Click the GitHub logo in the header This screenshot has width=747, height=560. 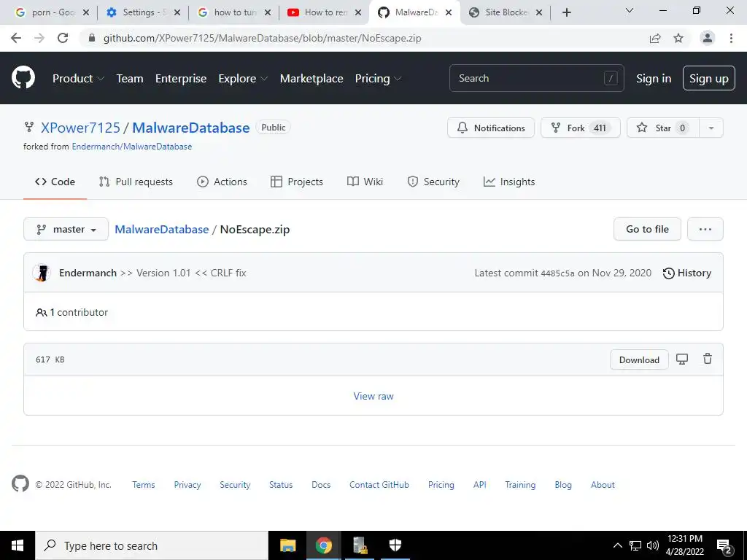click(23, 78)
